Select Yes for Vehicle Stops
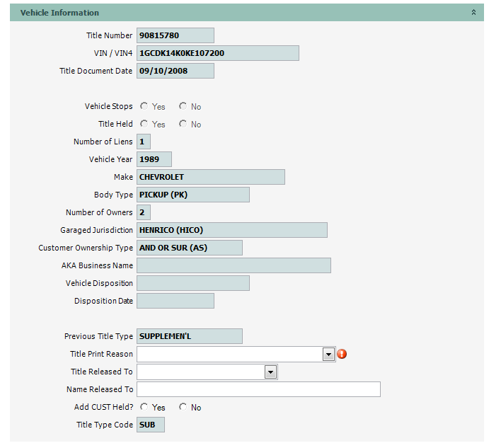501x448 pixels. pyautogui.click(x=144, y=106)
